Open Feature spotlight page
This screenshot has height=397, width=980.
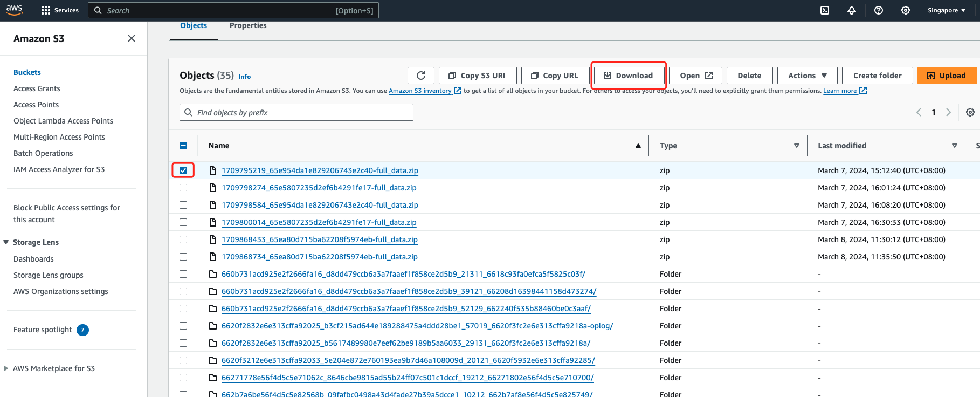[43, 330]
